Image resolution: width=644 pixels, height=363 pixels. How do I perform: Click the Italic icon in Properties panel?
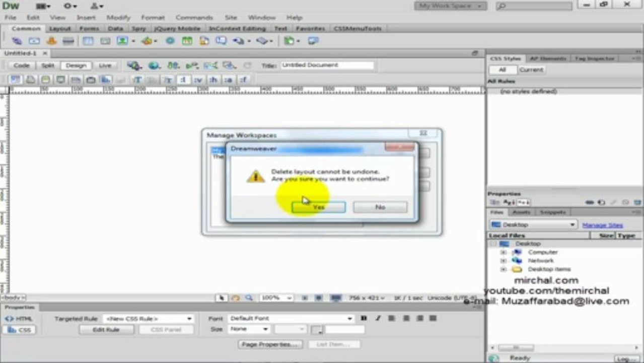tap(378, 318)
